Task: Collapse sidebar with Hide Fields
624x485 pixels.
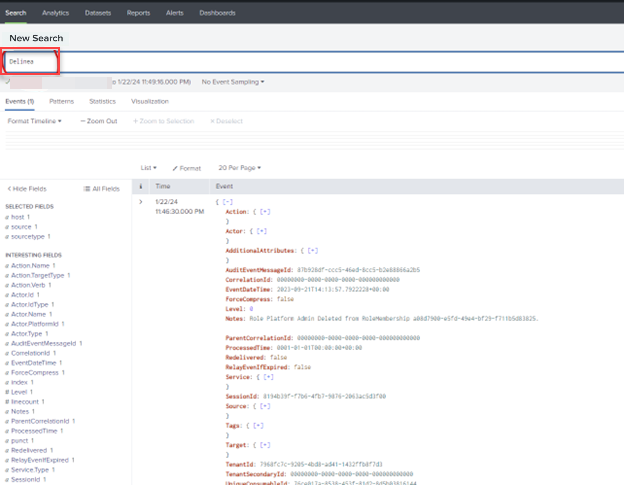Action: point(25,188)
